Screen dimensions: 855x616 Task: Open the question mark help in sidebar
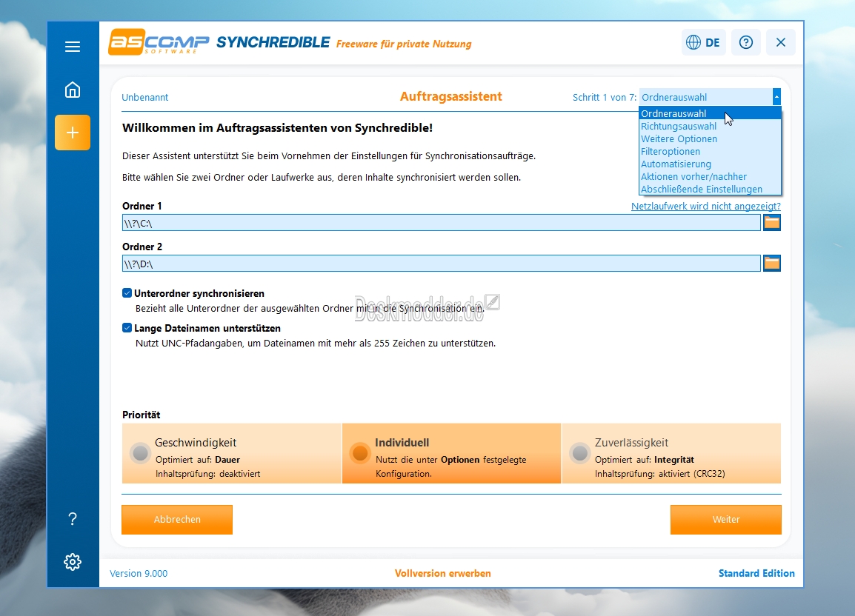point(73,518)
